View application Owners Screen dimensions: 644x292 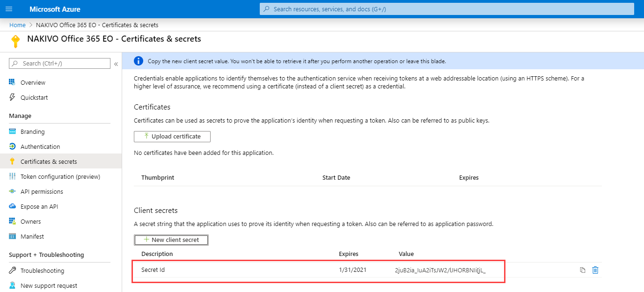[30, 221]
